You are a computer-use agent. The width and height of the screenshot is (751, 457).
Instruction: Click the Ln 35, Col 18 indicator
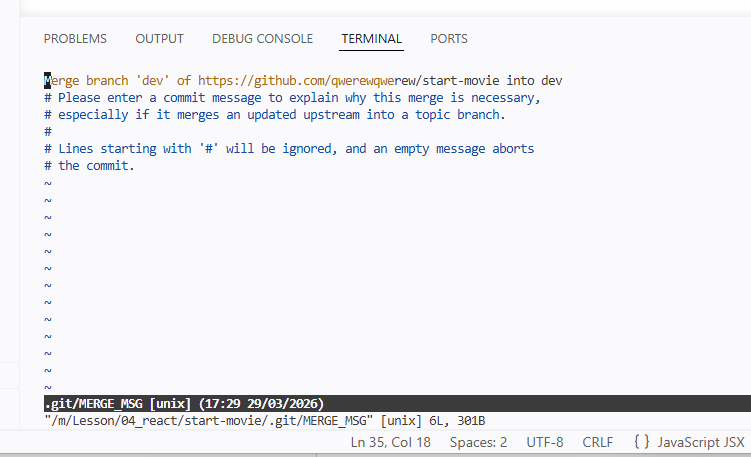pos(393,442)
